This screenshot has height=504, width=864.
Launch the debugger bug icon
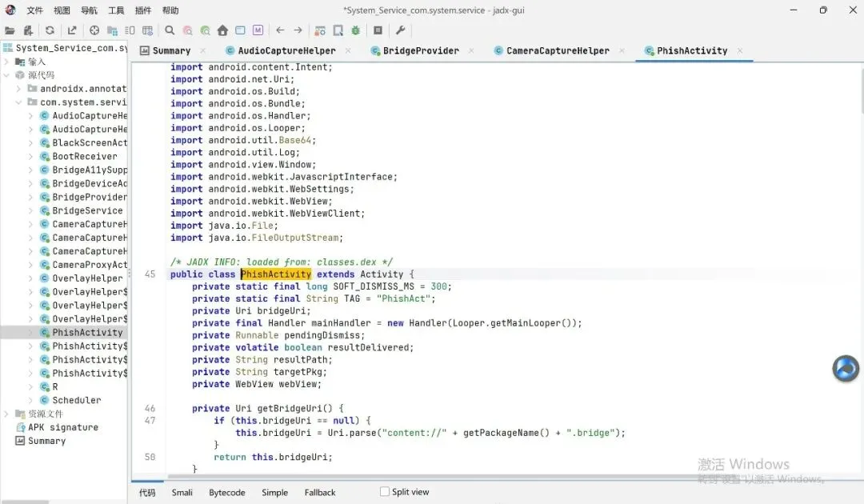tap(356, 30)
